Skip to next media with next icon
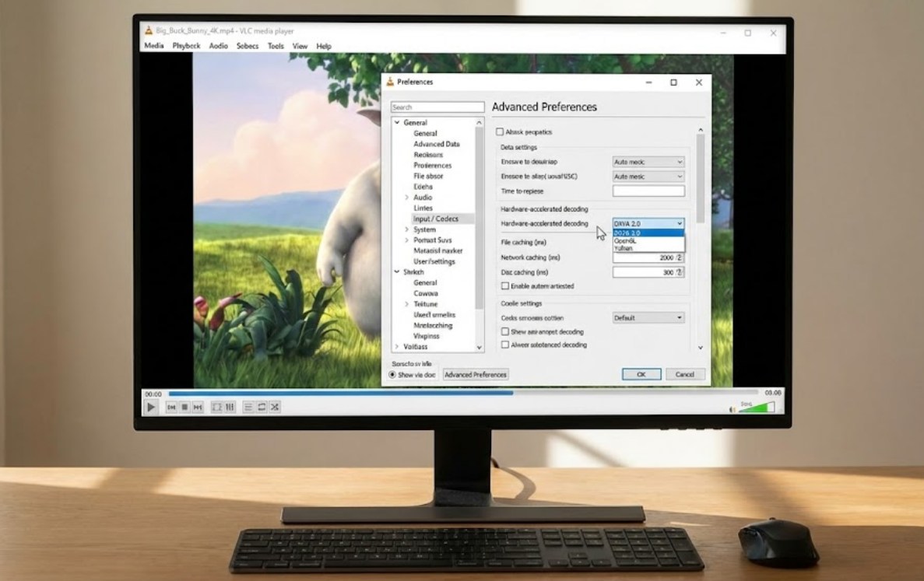924x581 pixels. tap(197, 407)
